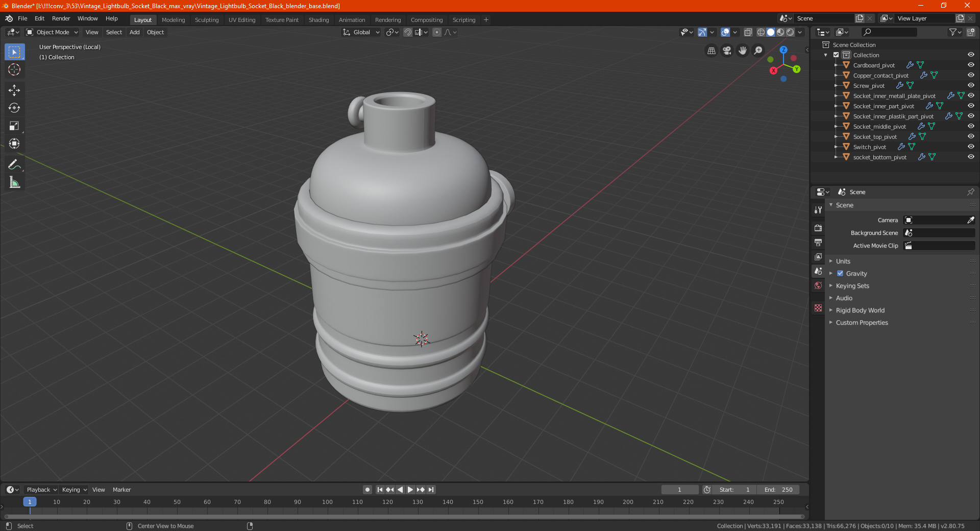Switch to orthographic grid view icon
This screenshot has width=980, height=531.
711,51
